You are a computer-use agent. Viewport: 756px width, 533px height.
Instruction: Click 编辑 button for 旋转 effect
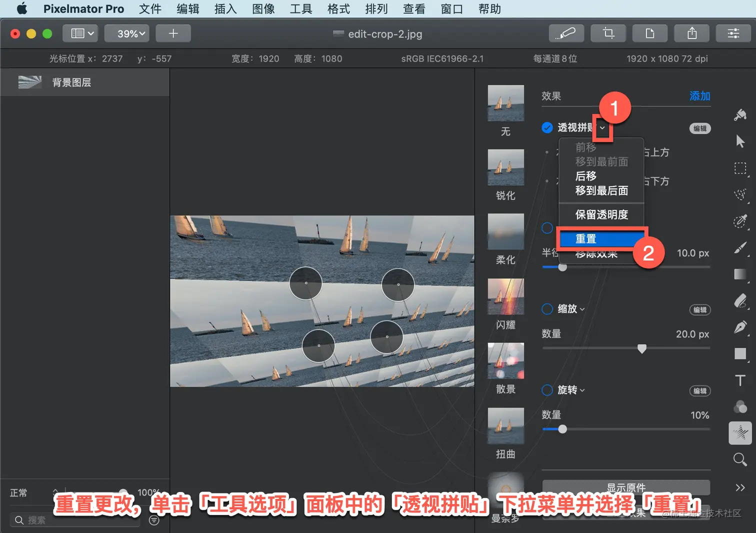700,391
